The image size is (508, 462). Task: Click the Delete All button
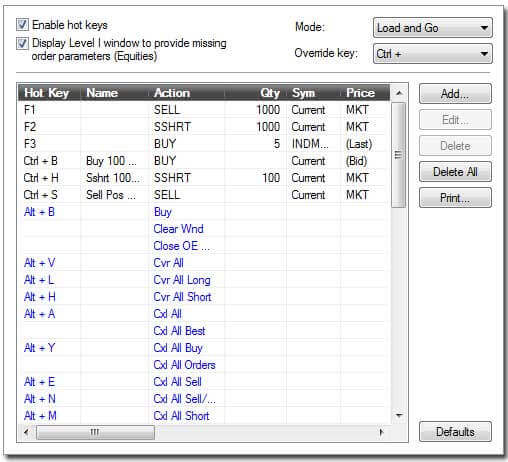pyautogui.click(x=455, y=172)
